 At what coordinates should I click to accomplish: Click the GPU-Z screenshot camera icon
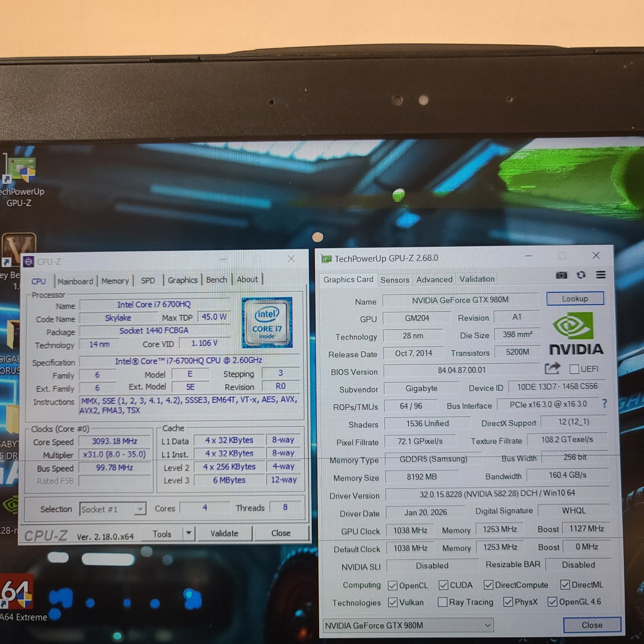pos(561,275)
